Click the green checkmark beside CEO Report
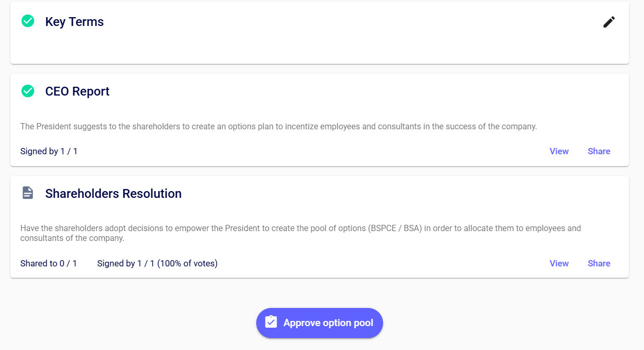 click(28, 91)
